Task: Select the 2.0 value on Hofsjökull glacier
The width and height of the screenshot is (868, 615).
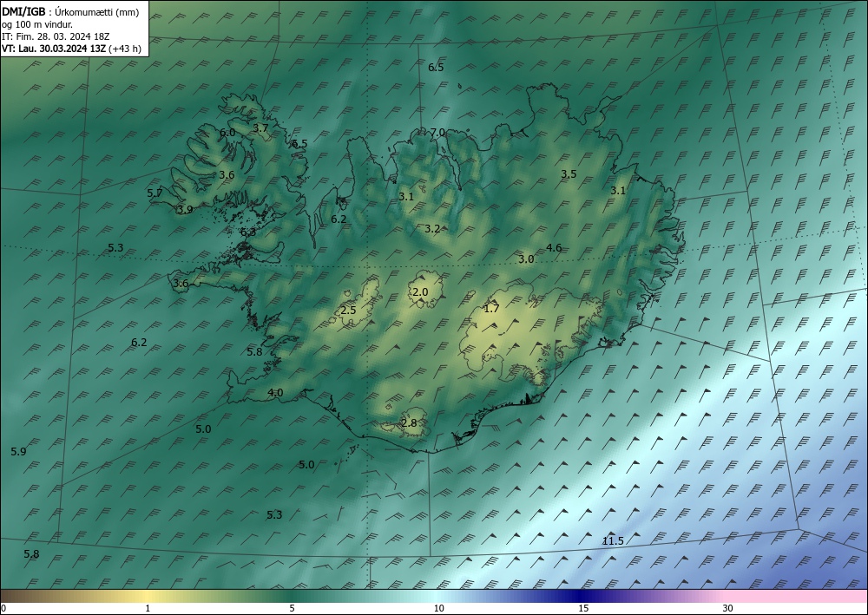Action: pos(421,292)
